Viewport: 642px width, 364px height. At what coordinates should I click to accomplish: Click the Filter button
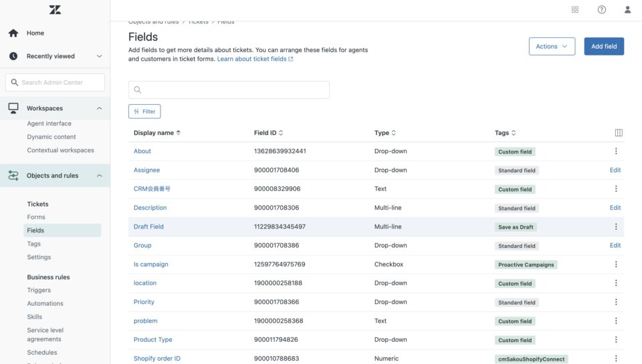144,112
